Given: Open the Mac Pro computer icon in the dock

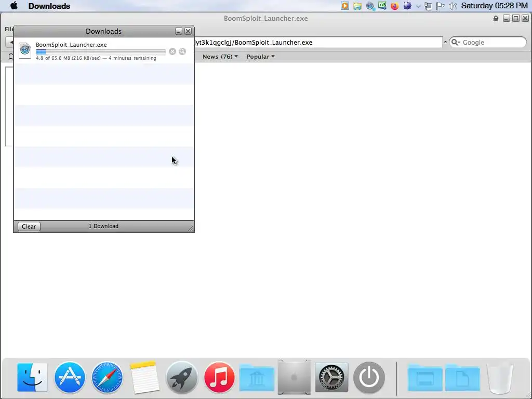Looking at the screenshot, I should [294, 377].
